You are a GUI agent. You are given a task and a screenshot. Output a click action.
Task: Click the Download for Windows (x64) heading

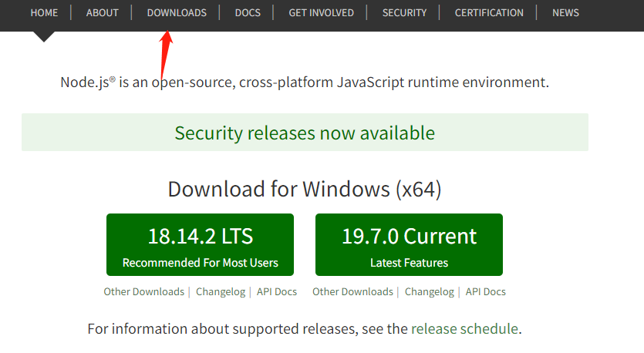coord(305,190)
